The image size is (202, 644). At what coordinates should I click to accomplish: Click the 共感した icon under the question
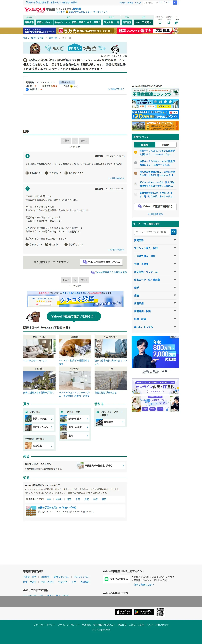27,90
